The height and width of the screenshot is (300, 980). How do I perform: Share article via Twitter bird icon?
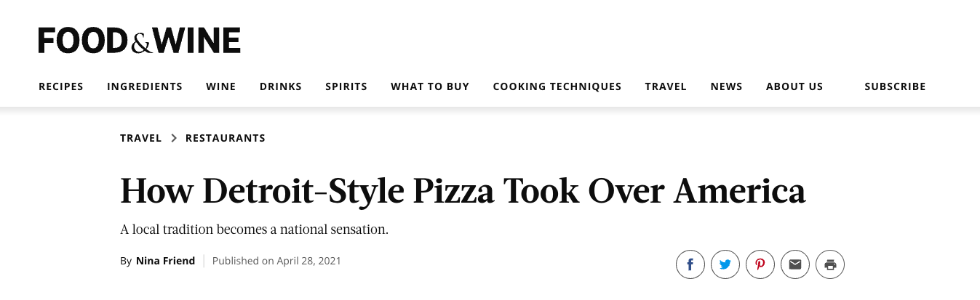tap(725, 264)
